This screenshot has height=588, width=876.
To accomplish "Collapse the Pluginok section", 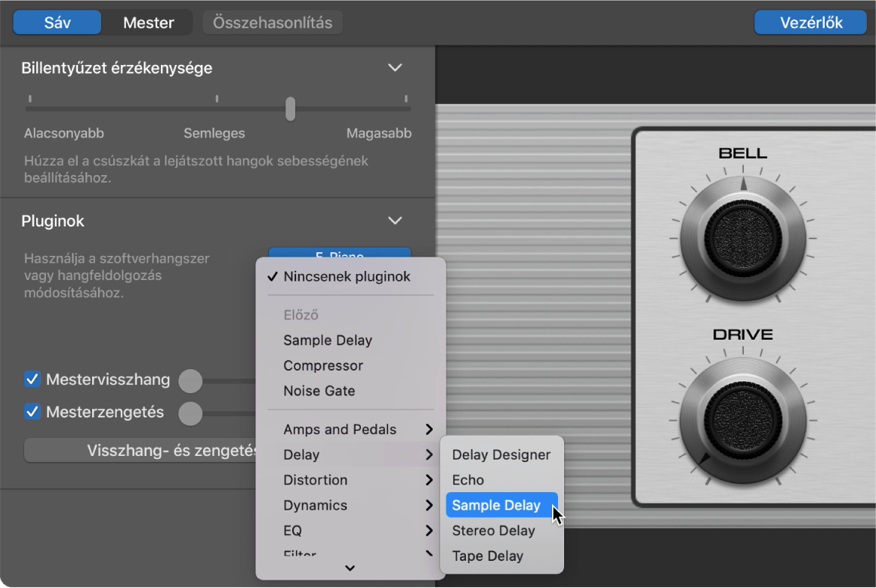I will coord(393,220).
